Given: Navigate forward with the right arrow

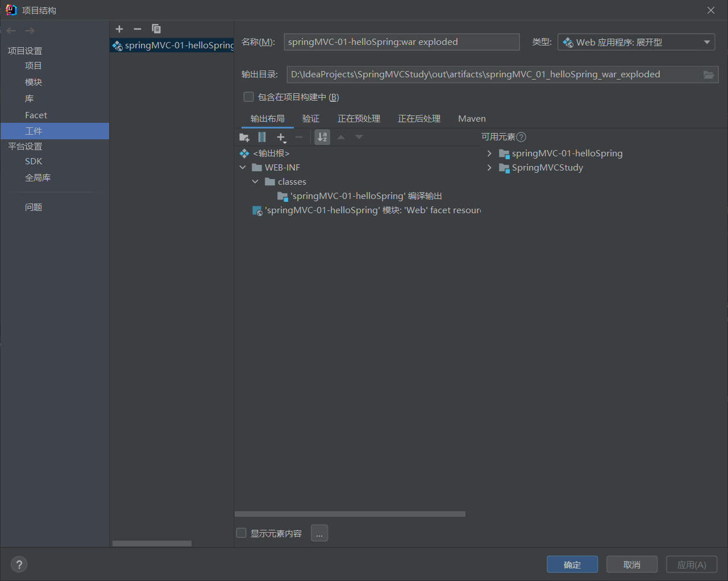Looking at the screenshot, I should (30, 31).
